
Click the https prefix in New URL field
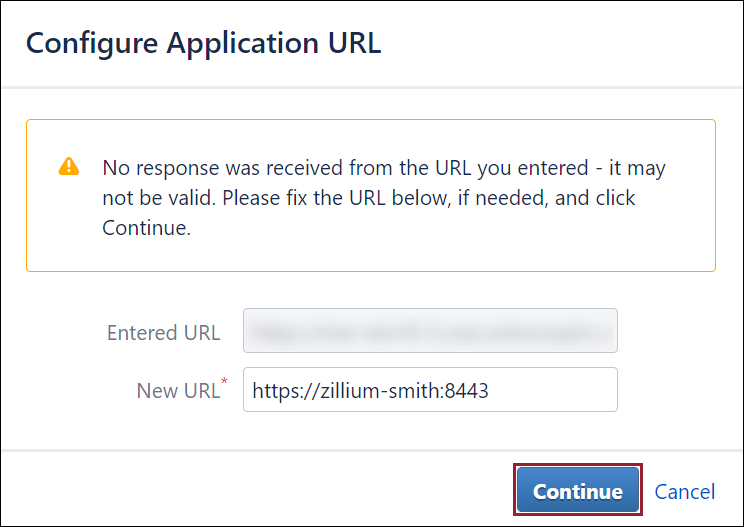tap(272, 390)
